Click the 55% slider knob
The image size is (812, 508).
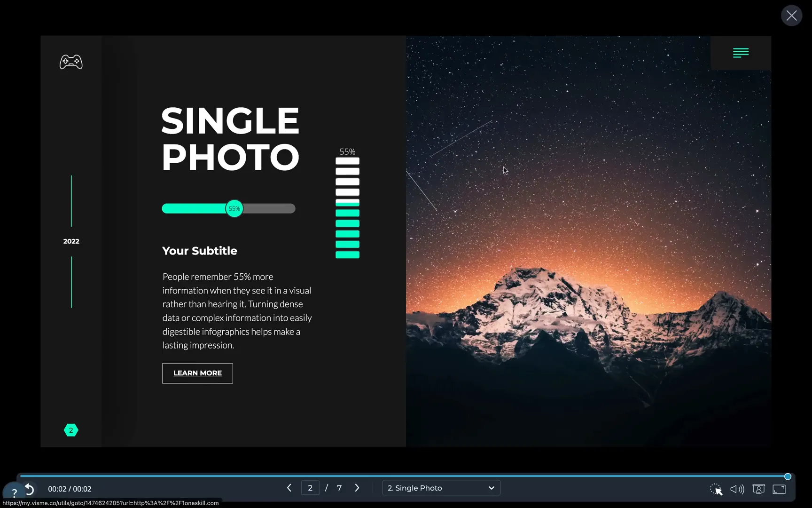click(x=234, y=208)
